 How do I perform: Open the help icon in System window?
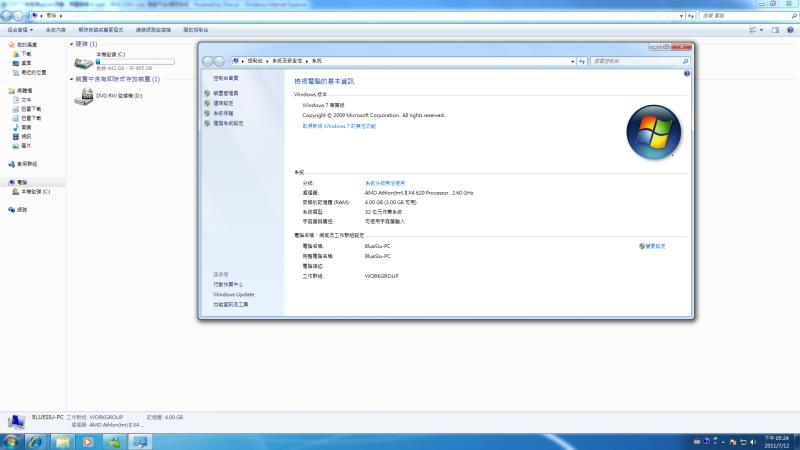(687, 73)
